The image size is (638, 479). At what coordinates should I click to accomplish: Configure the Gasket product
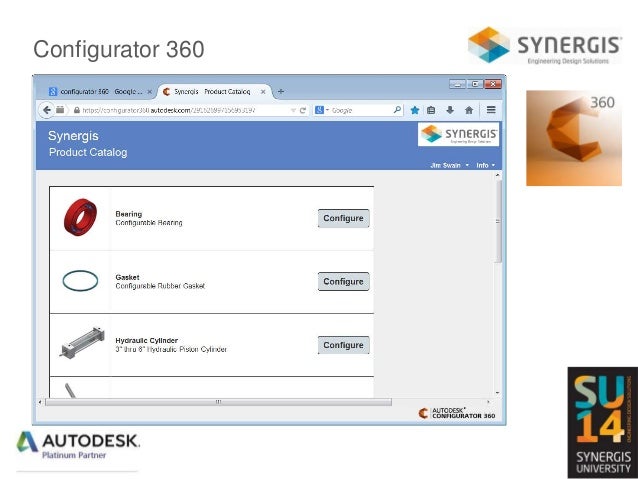tap(343, 282)
